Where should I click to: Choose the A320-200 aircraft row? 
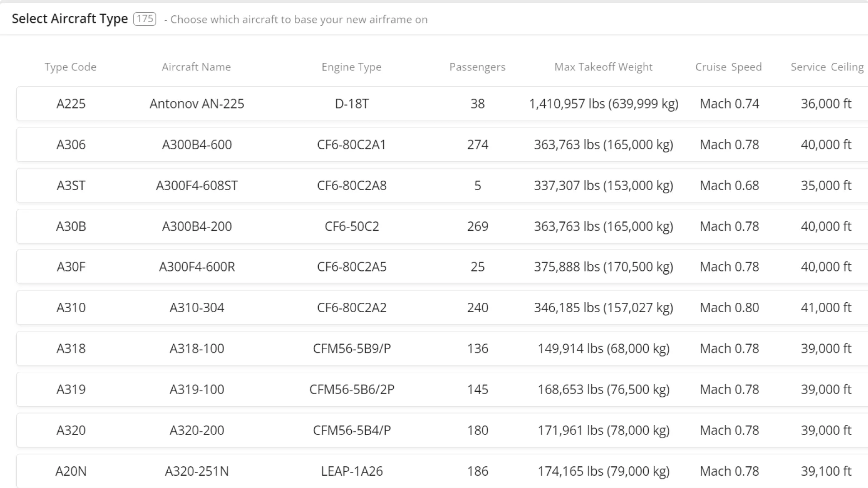click(197, 430)
